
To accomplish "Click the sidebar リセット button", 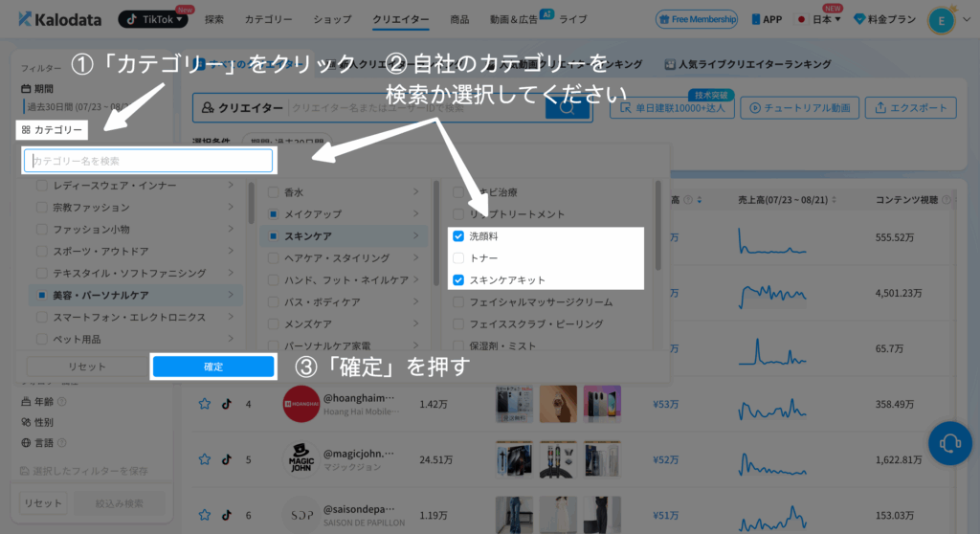I will pyautogui.click(x=43, y=503).
